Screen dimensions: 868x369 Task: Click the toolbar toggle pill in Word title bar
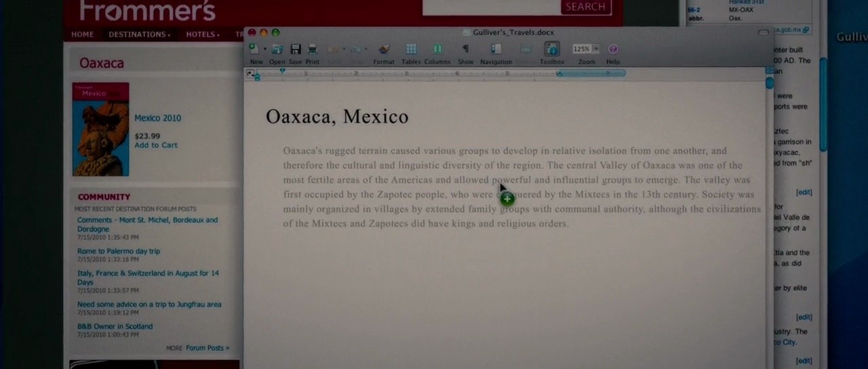(x=763, y=33)
